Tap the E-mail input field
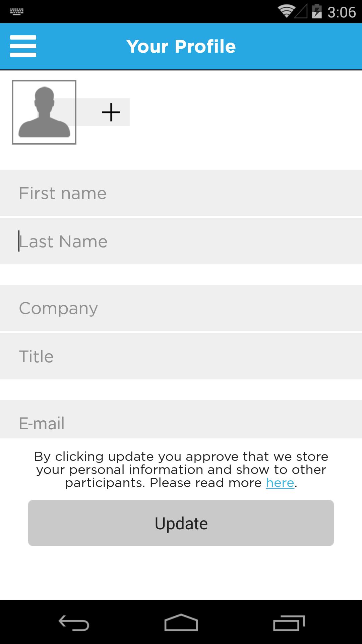362x644 pixels. pos(181,419)
